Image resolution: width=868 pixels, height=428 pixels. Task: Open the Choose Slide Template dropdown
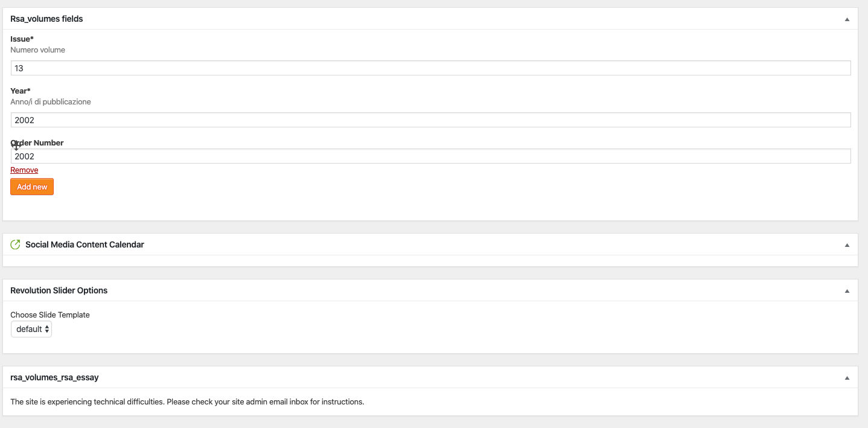click(x=31, y=329)
